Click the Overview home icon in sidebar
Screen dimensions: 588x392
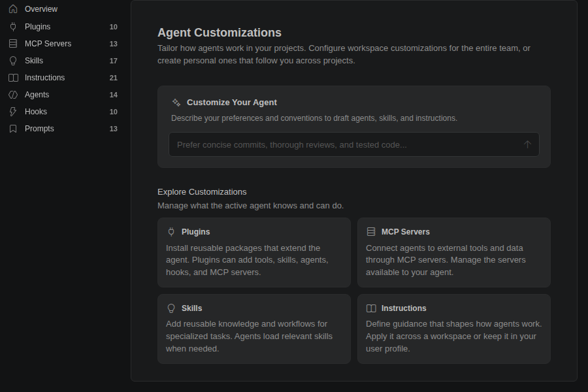13,9
